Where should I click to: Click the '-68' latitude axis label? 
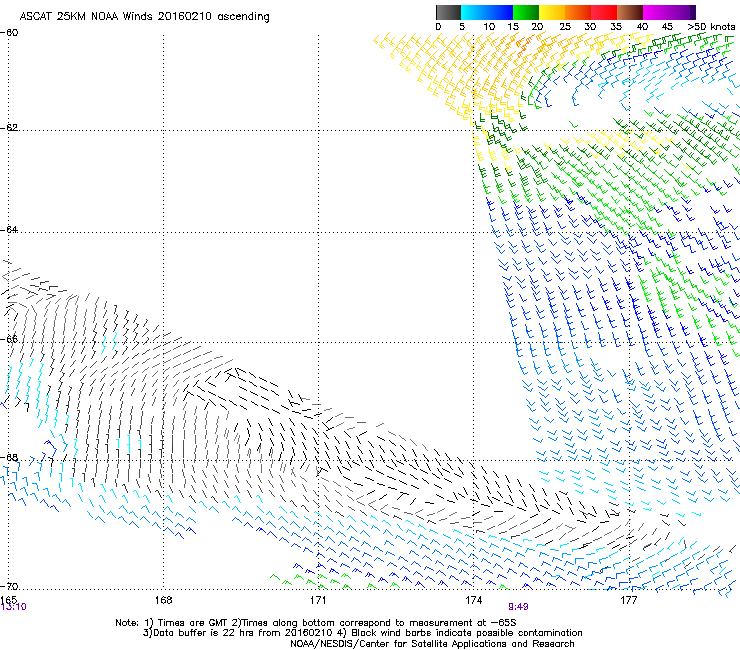pos(9,457)
